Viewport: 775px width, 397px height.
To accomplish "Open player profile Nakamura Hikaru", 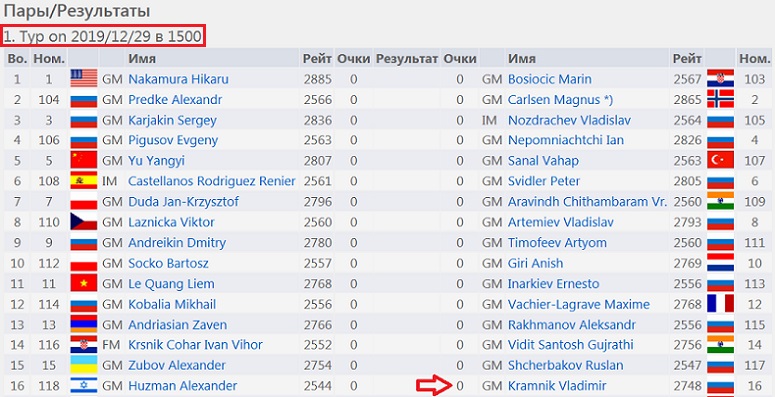I will pyautogui.click(x=178, y=79).
